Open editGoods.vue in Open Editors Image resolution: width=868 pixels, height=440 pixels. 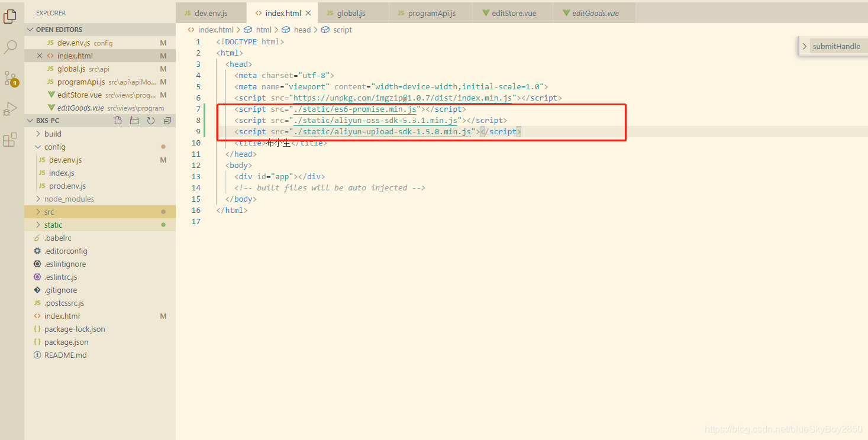coord(100,108)
